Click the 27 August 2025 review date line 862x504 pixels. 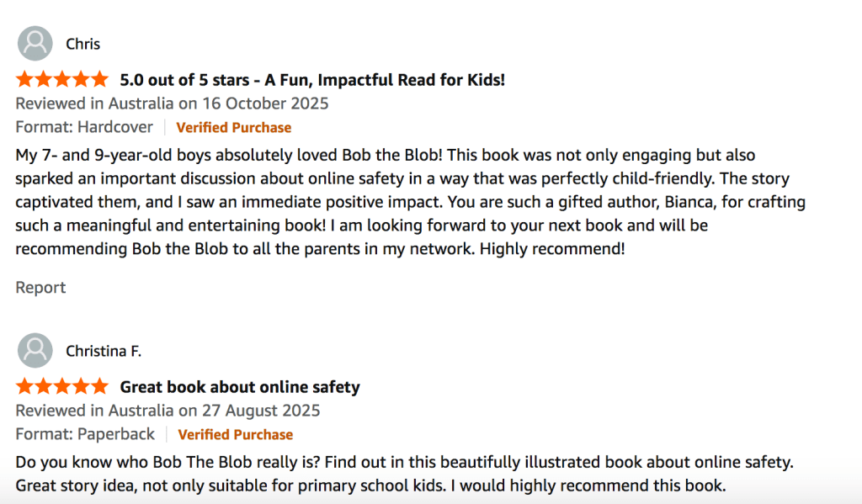(168, 411)
